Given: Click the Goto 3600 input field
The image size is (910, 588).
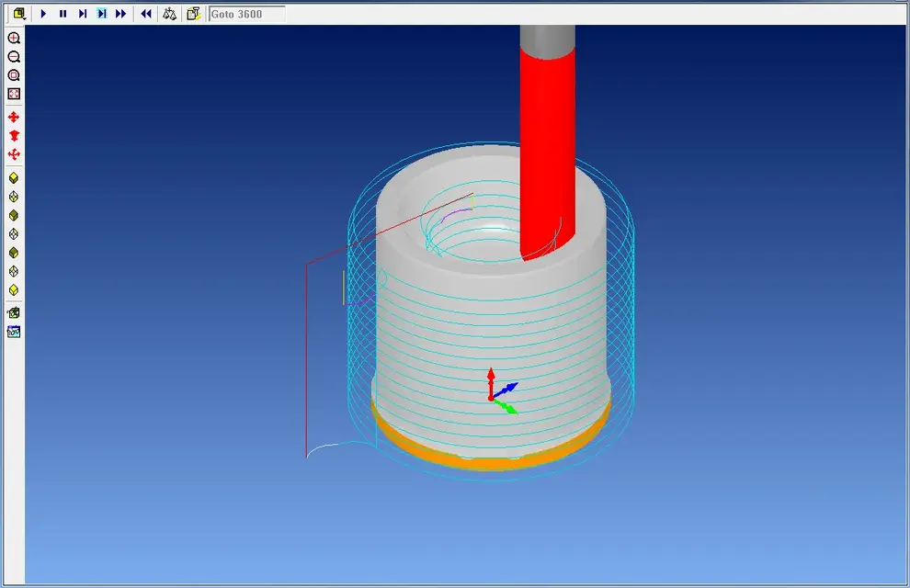Looking at the screenshot, I should (247, 14).
